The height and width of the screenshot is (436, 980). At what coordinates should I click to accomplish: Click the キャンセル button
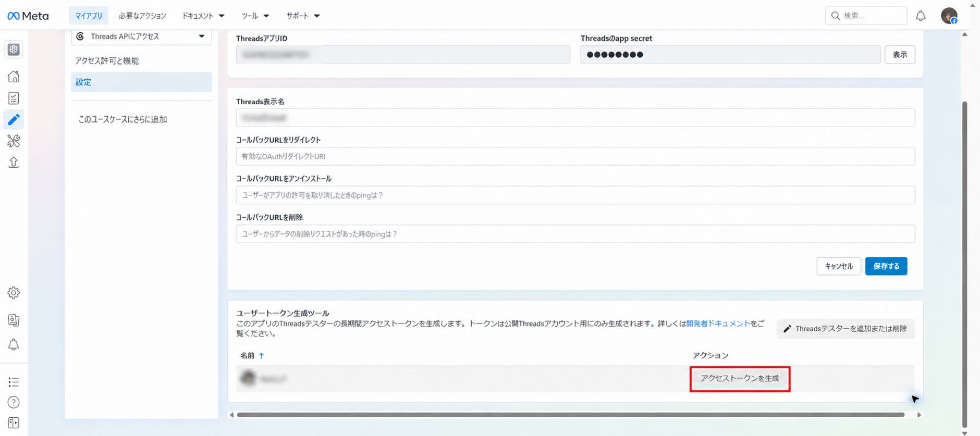(x=839, y=266)
